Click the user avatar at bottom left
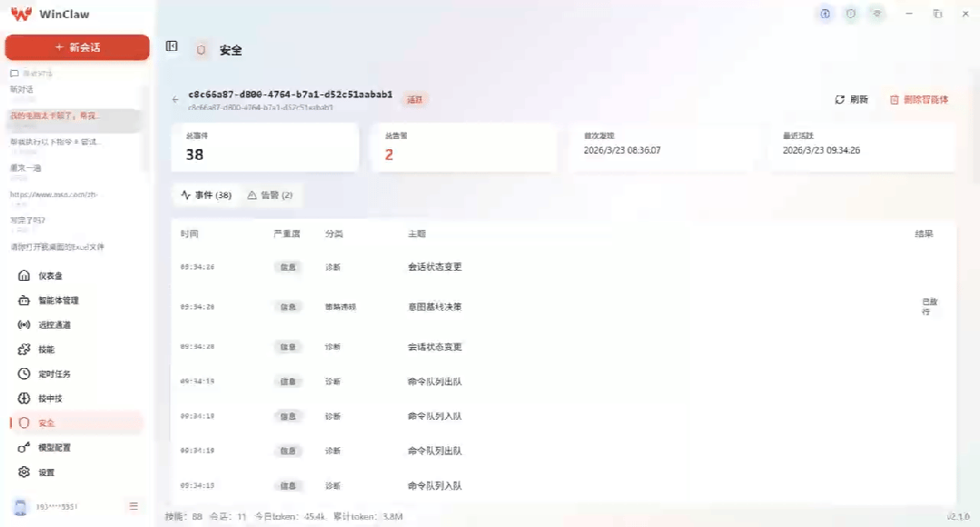Image resolution: width=980 pixels, height=527 pixels. click(21, 507)
